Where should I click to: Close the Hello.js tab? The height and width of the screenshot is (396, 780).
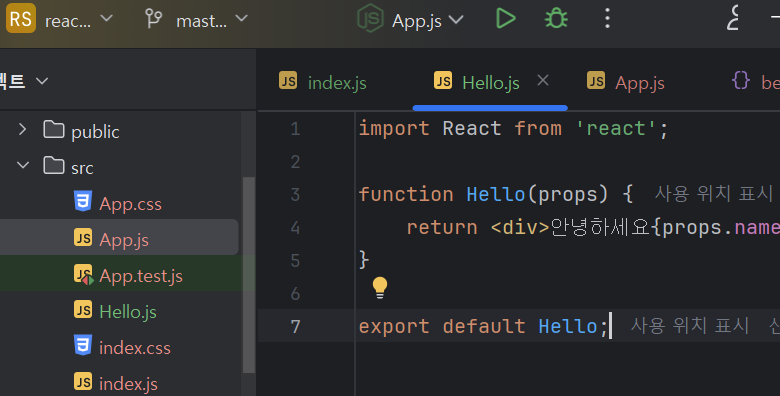(543, 80)
